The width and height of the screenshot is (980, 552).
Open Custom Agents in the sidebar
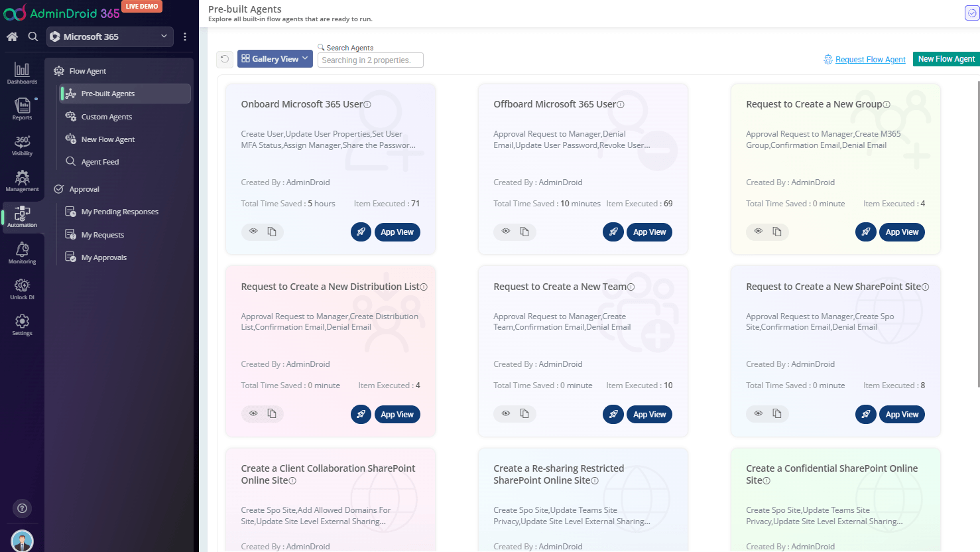[106, 117]
